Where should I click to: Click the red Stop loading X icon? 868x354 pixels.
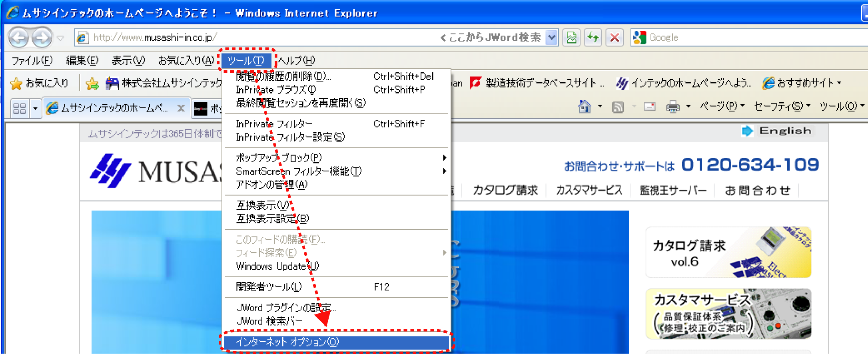point(615,38)
